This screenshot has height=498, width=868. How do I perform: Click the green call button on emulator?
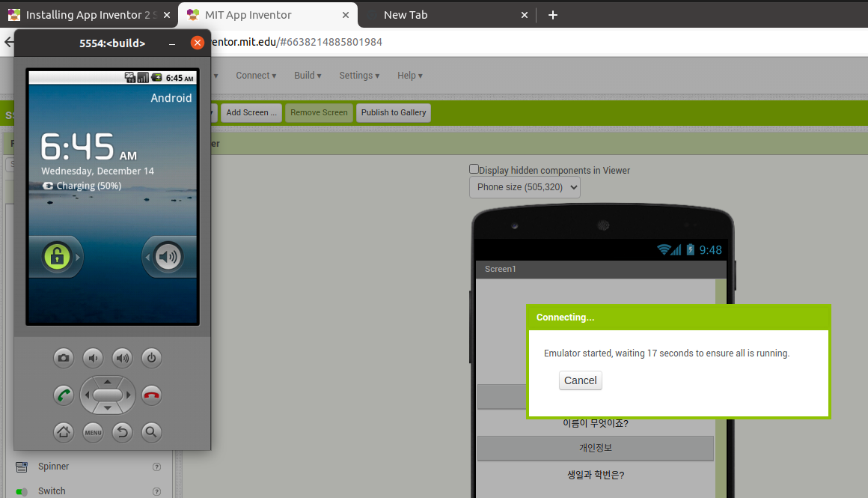pyautogui.click(x=64, y=395)
